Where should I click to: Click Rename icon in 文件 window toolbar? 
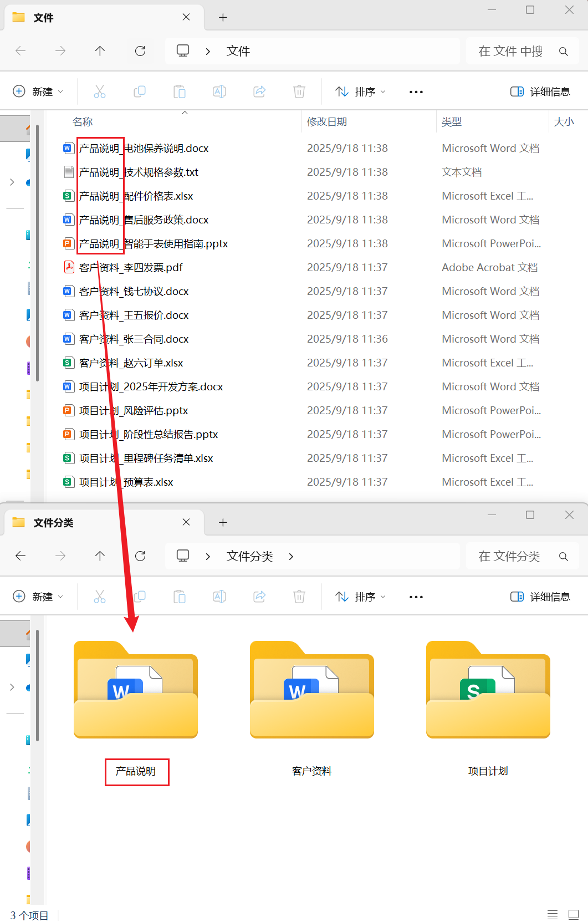coord(219,91)
